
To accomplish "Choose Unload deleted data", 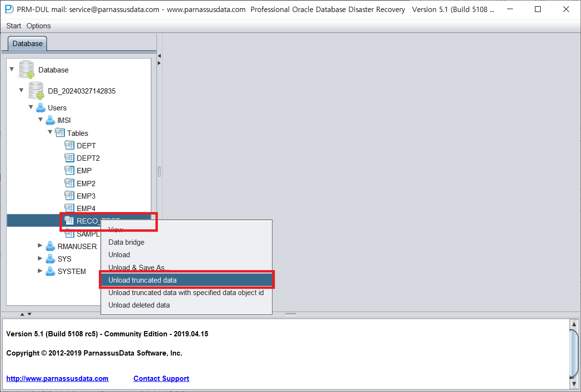I will click(x=186, y=305).
